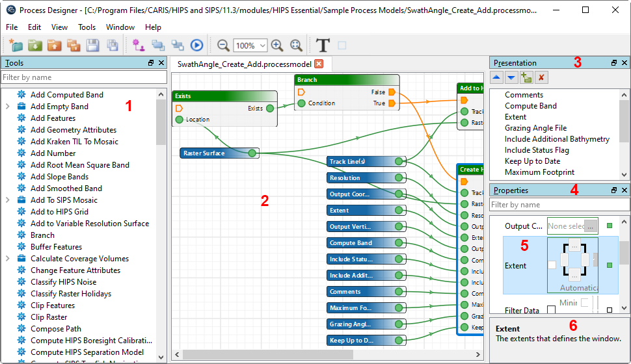Click the New process model icon

tap(16, 45)
